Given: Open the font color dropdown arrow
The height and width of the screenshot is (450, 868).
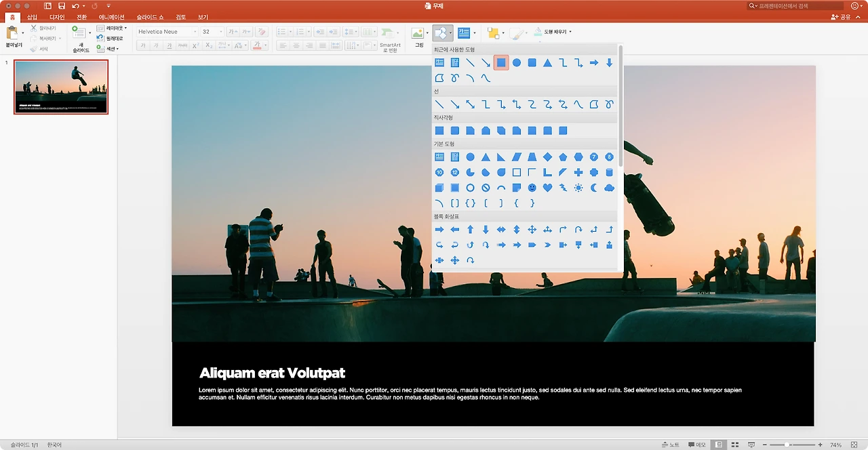Looking at the screenshot, I should pyautogui.click(x=267, y=45).
